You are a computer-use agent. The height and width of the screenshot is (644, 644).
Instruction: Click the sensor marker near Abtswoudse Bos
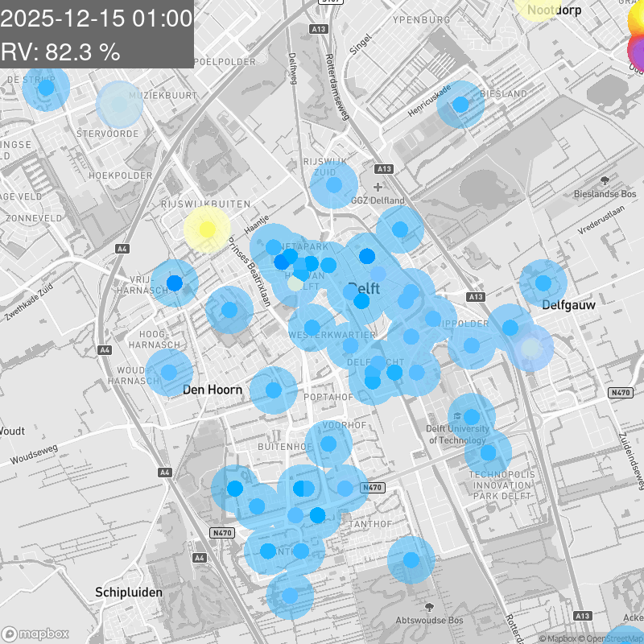coord(411,559)
